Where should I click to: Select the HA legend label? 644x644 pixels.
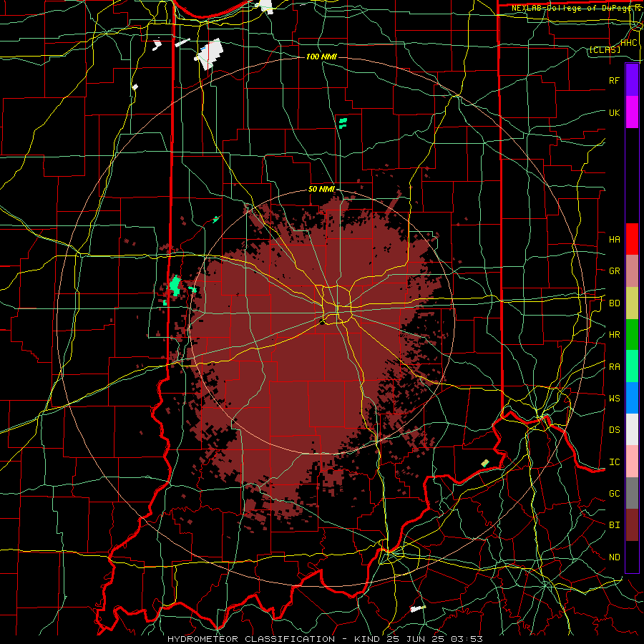(614, 239)
